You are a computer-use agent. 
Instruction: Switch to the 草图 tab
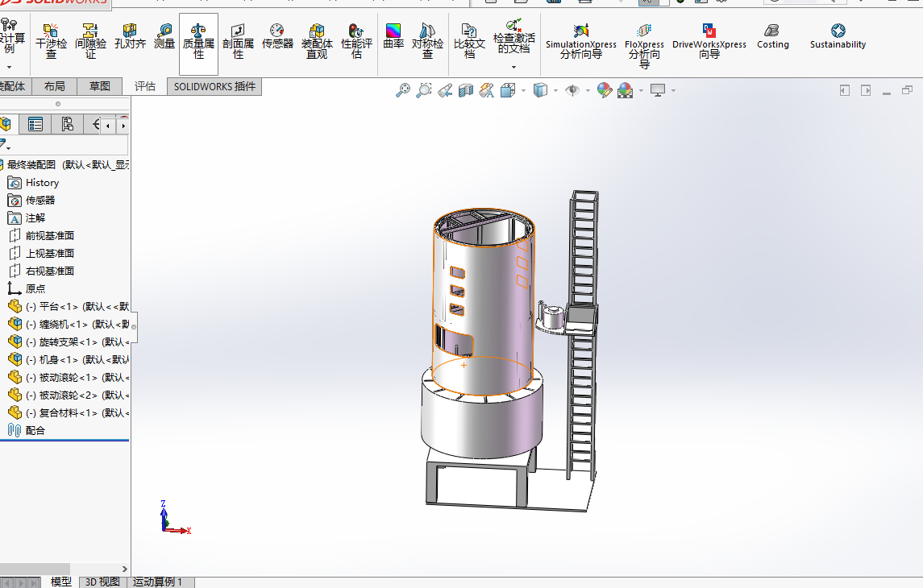point(99,86)
